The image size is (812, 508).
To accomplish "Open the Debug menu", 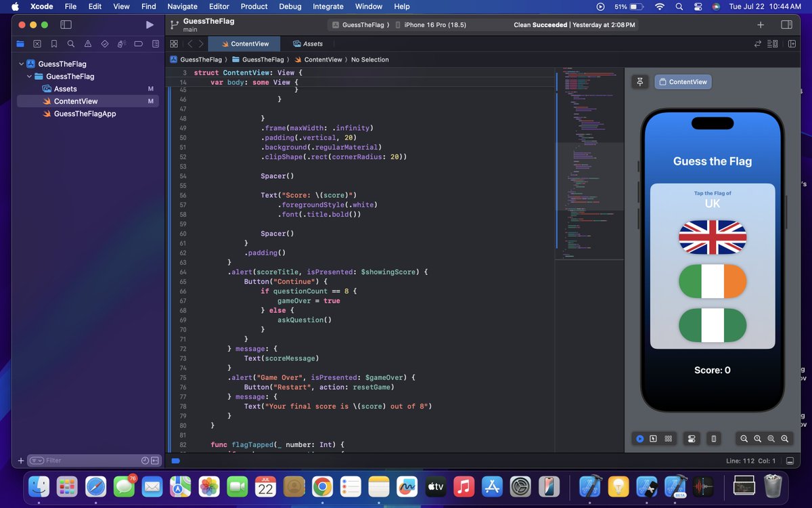I will click(290, 6).
